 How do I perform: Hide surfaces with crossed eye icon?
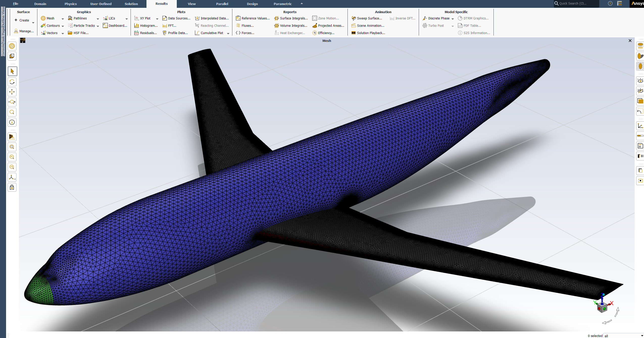pos(640,91)
